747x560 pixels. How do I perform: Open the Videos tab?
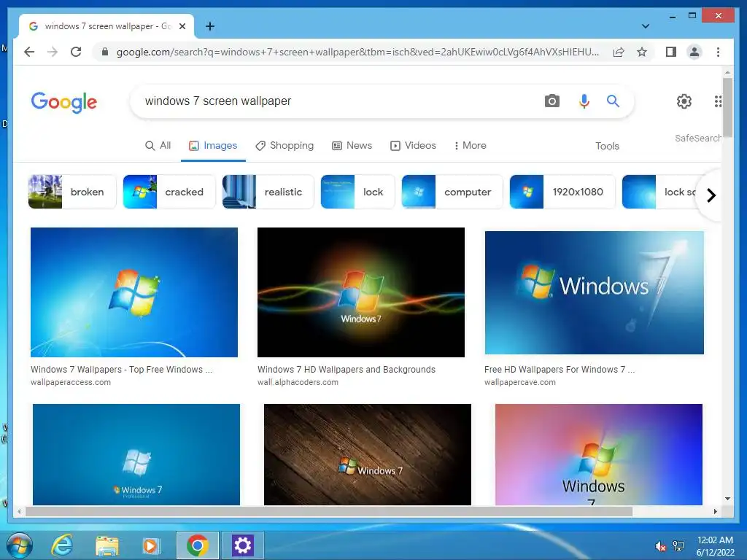point(413,146)
